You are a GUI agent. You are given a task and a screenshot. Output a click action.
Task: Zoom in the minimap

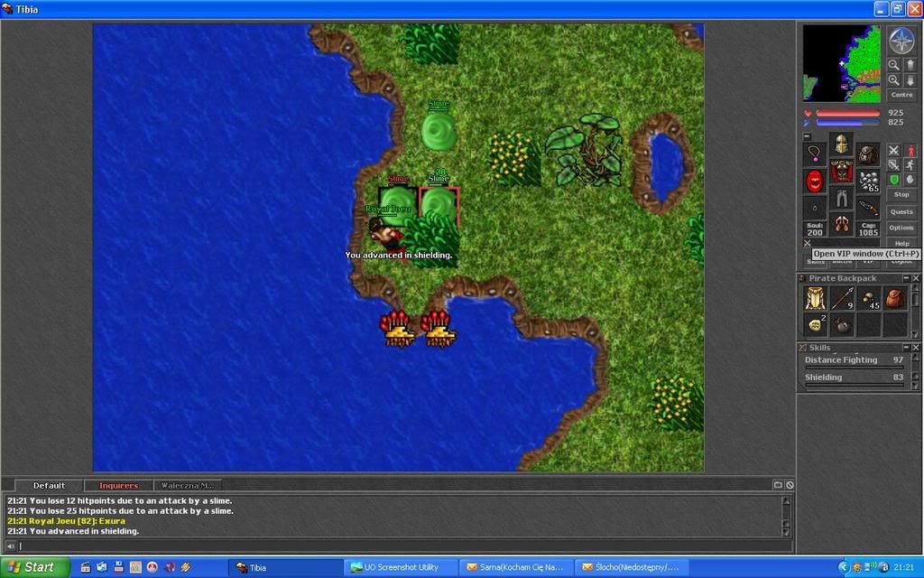894,79
